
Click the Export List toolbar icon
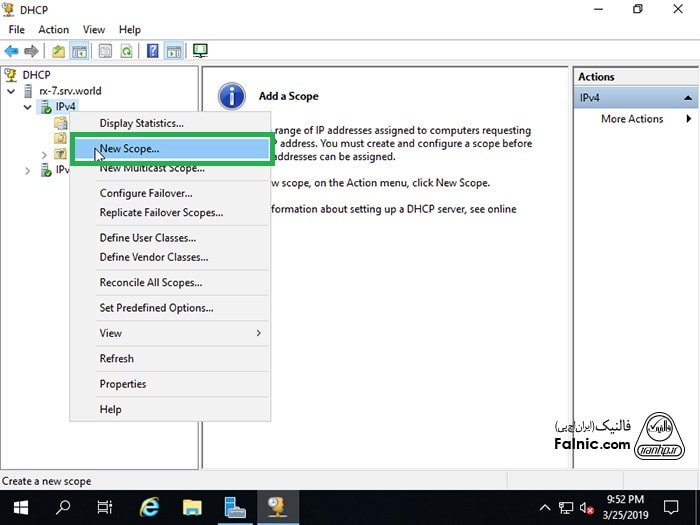(105, 50)
